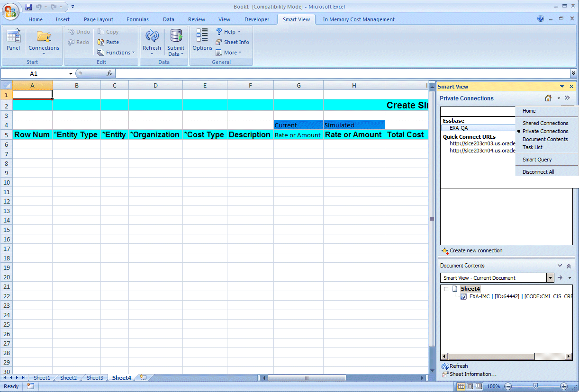
Task: Click Undo in the Quick Access Toolbar
Action: pos(39,7)
